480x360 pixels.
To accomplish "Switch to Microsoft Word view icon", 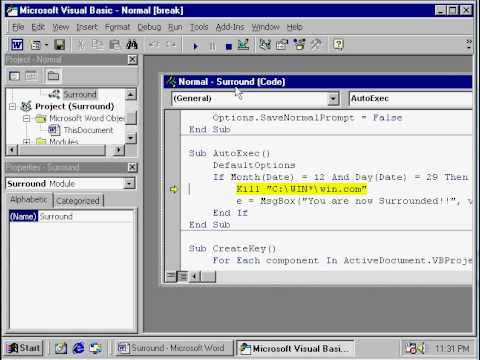I will click(17, 44).
